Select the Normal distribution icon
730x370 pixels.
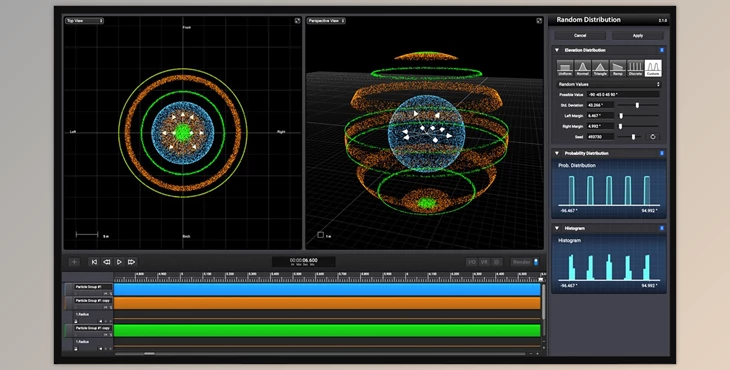[582, 68]
